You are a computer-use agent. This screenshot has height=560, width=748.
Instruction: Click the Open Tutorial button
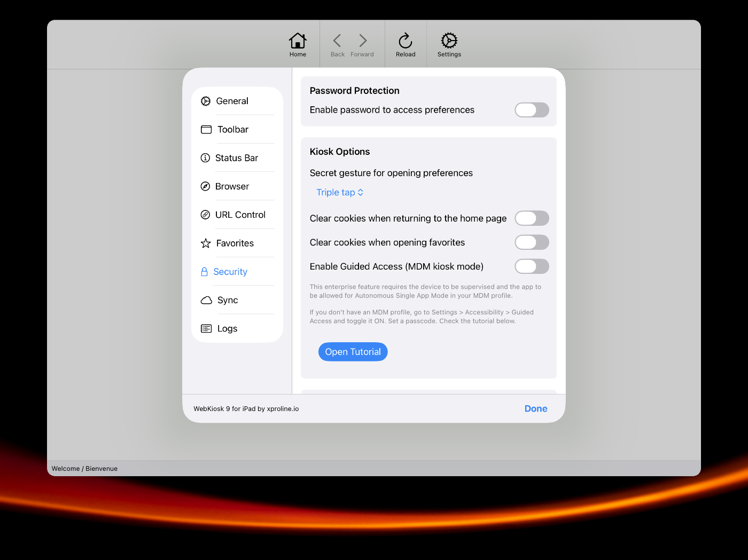point(353,352)
